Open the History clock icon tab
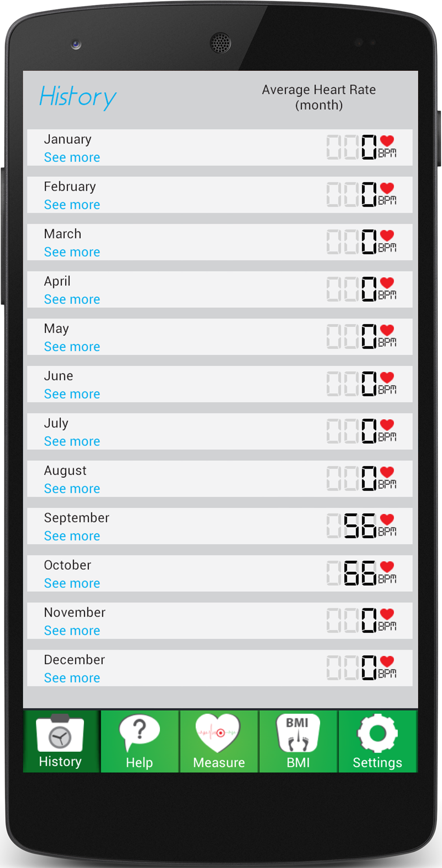 [60, 733]
